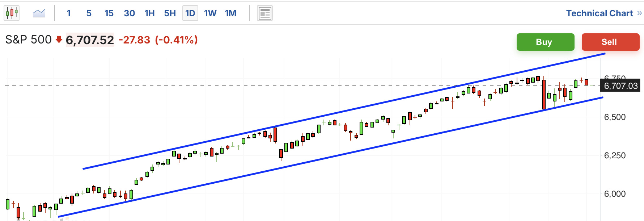The image size is (644, 221).
Task: Click the red down arrow beside S&P 500
Action: click(59, 39)
